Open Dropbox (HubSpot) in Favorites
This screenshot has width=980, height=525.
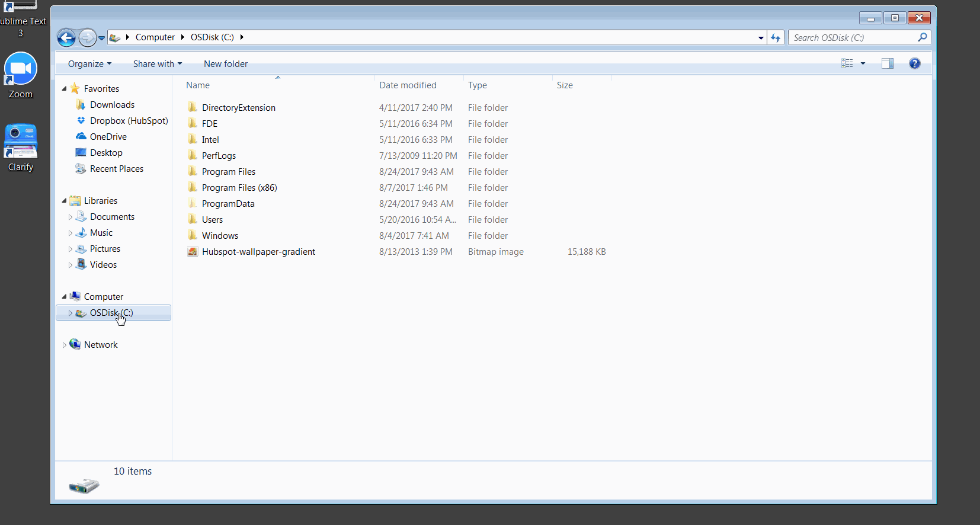[x=129, y=121]
